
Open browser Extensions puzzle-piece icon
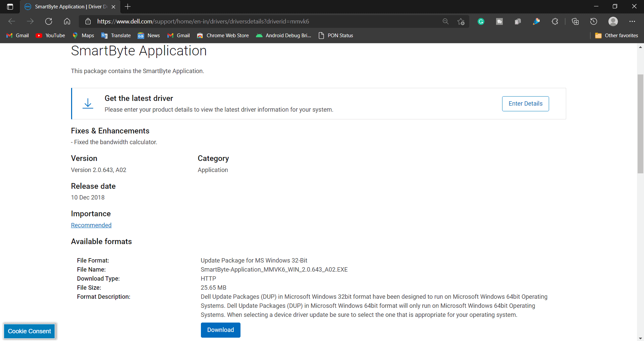555,21
